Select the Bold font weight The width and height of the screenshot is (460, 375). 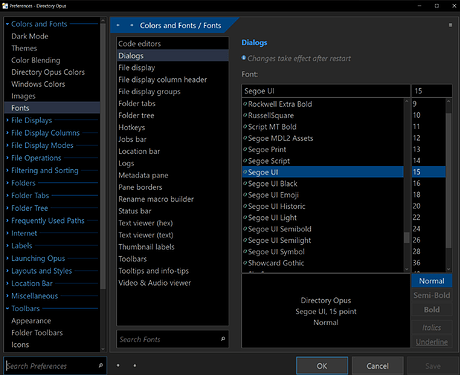tap(432, 309)
